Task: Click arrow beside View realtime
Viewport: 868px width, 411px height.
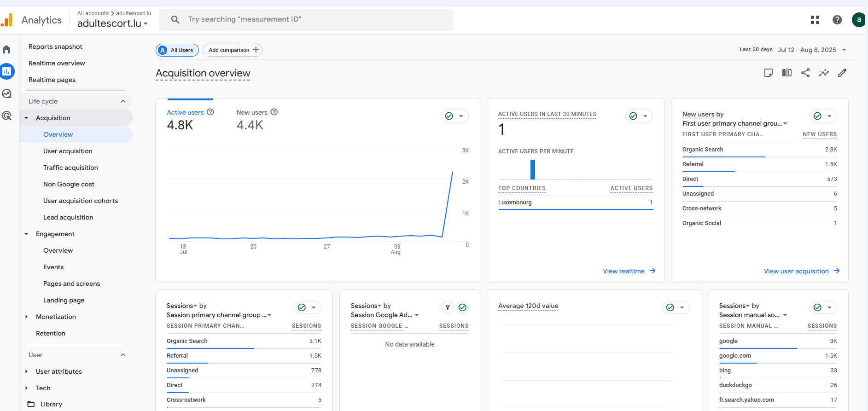Action: [652, 271]
